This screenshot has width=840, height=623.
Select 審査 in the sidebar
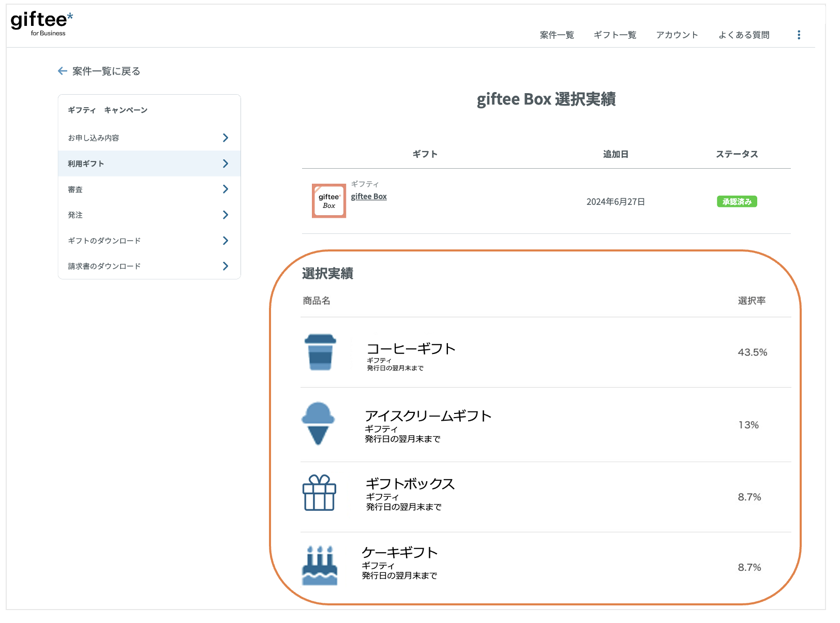pos(149,189)
